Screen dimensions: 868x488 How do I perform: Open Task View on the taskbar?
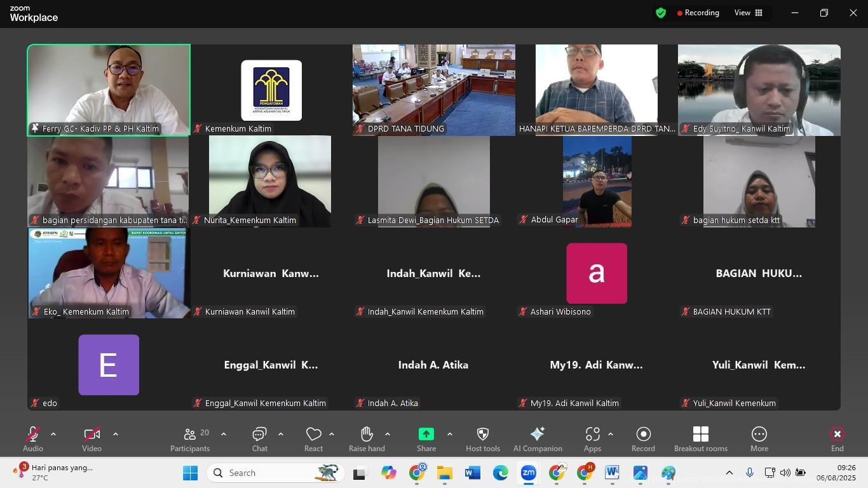[360, 473]
